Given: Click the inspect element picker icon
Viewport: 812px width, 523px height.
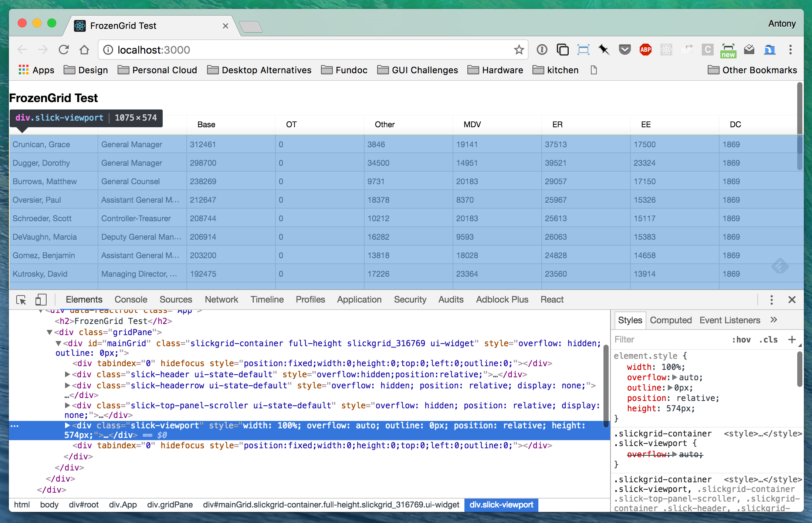Looking at the screenshot, I should pyautogui.click(x=21, y=300).
